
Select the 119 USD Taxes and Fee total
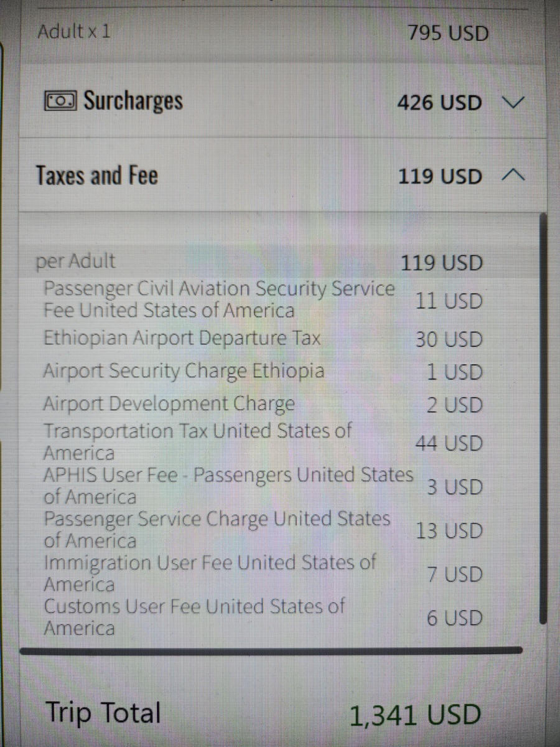440,176
